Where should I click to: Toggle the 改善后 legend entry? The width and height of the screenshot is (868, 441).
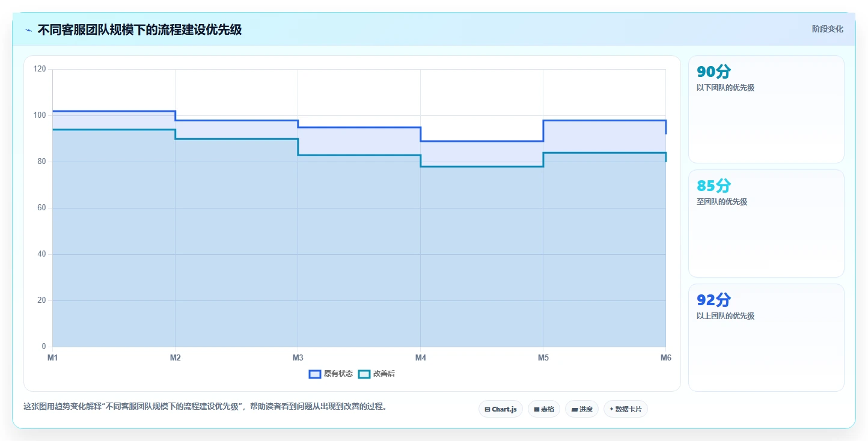pos(376,374)
